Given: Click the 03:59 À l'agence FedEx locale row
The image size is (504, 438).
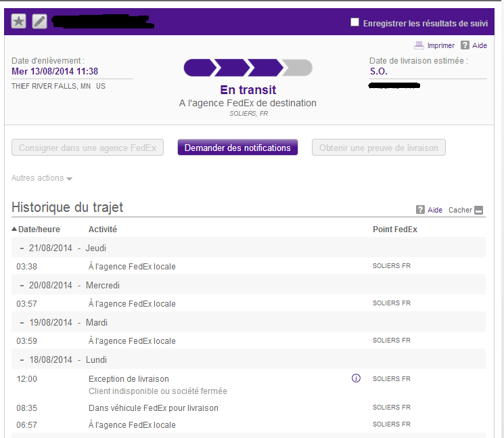Looking at the screenshot, I should click(248, 341).
